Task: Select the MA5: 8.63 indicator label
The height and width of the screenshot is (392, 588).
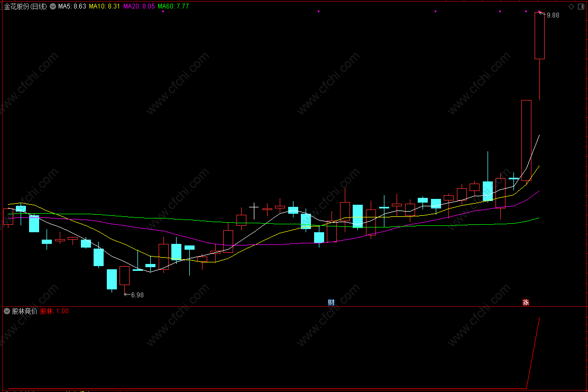Action: (x=72, y=6)
